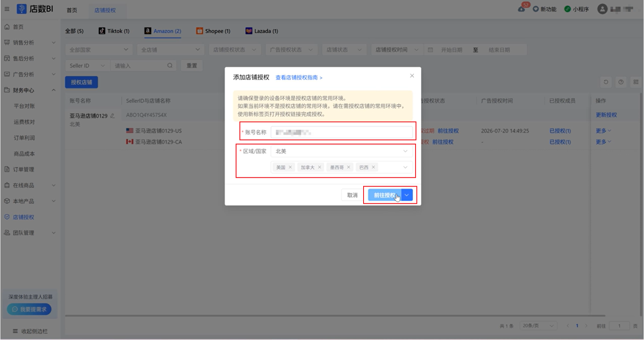The width and height of the screenshot is (644, 340).
Task: Open 店铺状态 filter dropdown
Action: click(344, 50)
